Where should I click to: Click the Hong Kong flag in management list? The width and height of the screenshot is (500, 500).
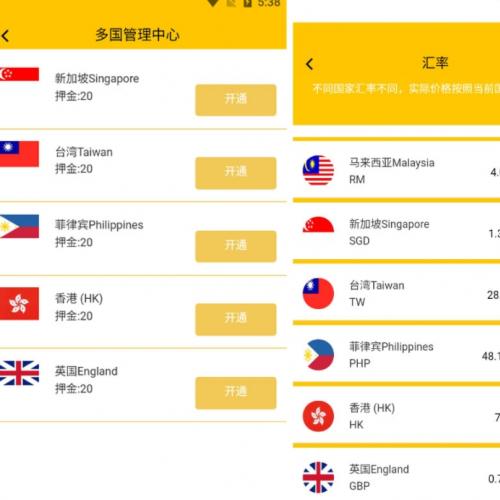pos(19,303)
